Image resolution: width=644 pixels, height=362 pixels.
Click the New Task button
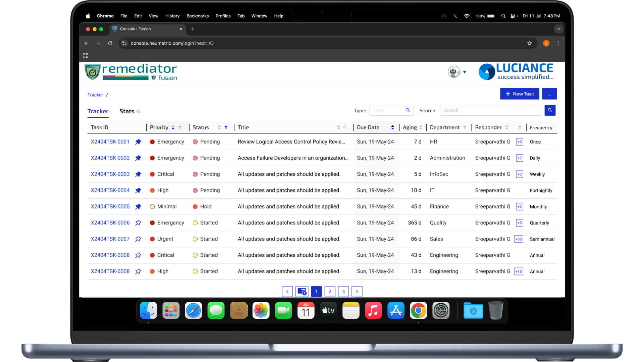(x=520, y=94)
